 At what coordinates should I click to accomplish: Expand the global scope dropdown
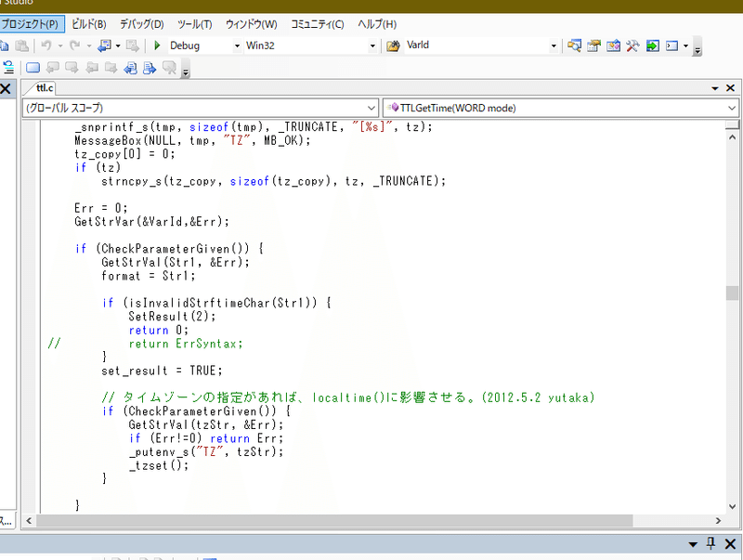[x=372, y=108]
